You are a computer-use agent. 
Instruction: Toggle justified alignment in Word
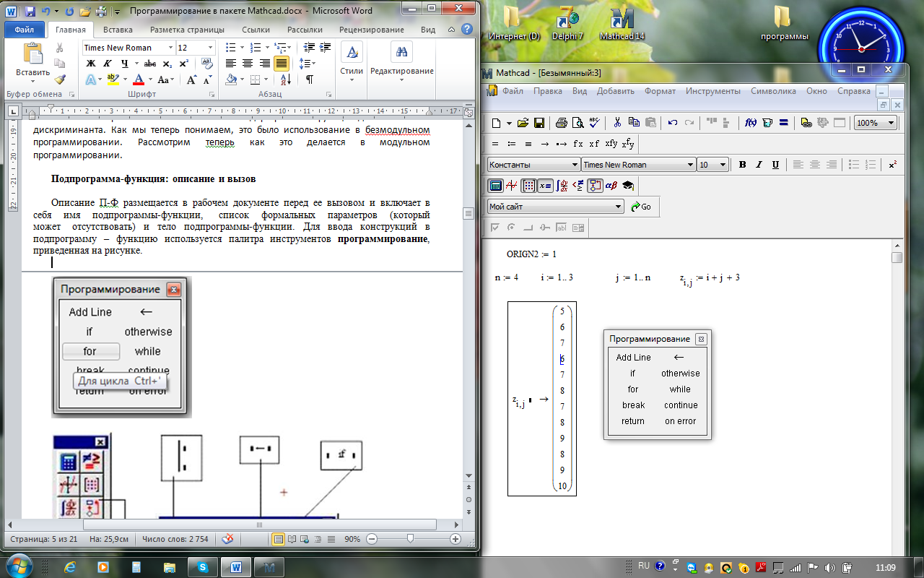coord(282,64)
